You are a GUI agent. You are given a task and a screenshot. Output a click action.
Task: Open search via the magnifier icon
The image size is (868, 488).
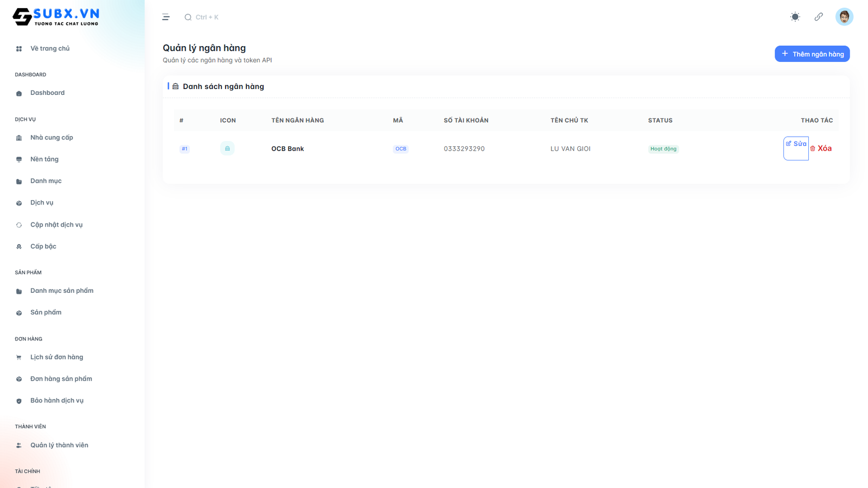(188, 17)
